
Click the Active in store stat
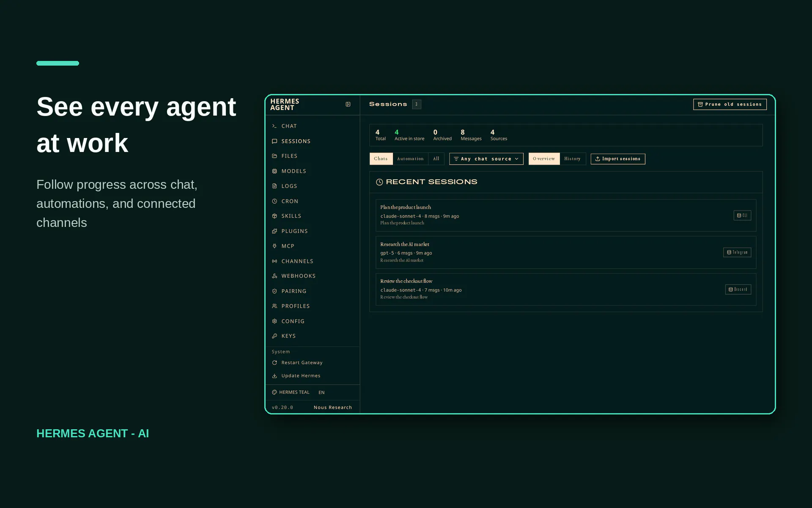pyautogui.click(x=409, y=135)
